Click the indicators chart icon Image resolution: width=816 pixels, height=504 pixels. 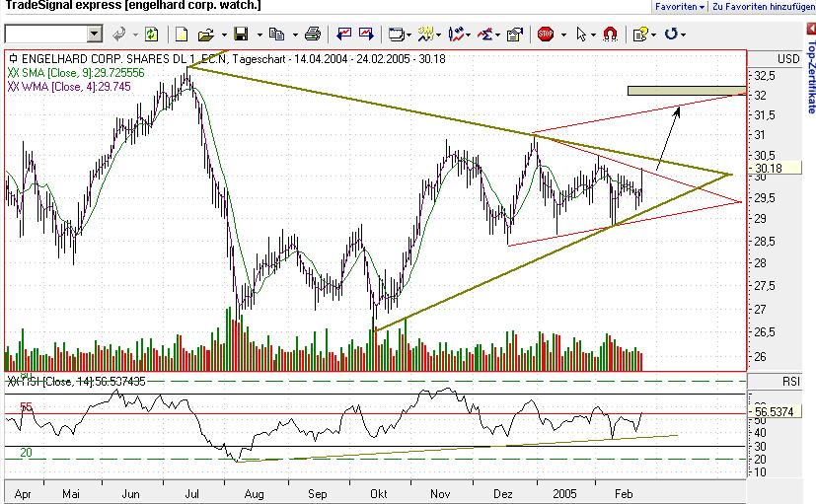click(x=456, y=35)
